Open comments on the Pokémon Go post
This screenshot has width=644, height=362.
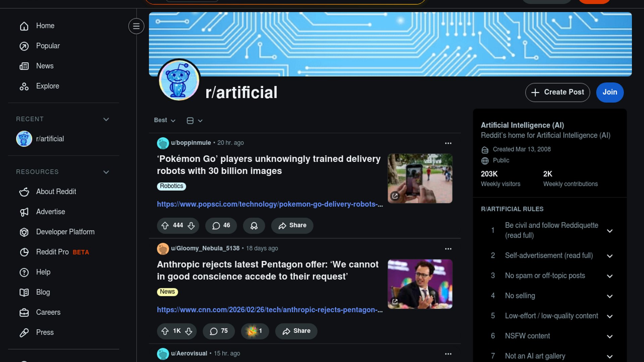tap(221, 226)
